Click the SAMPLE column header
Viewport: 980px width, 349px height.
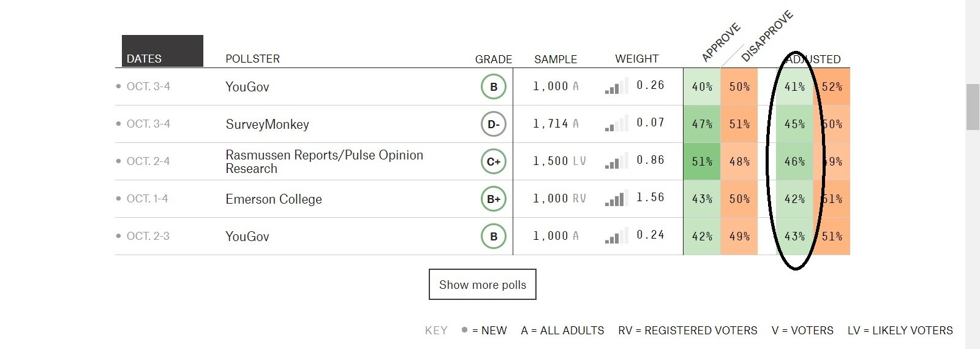click(556, 59)
